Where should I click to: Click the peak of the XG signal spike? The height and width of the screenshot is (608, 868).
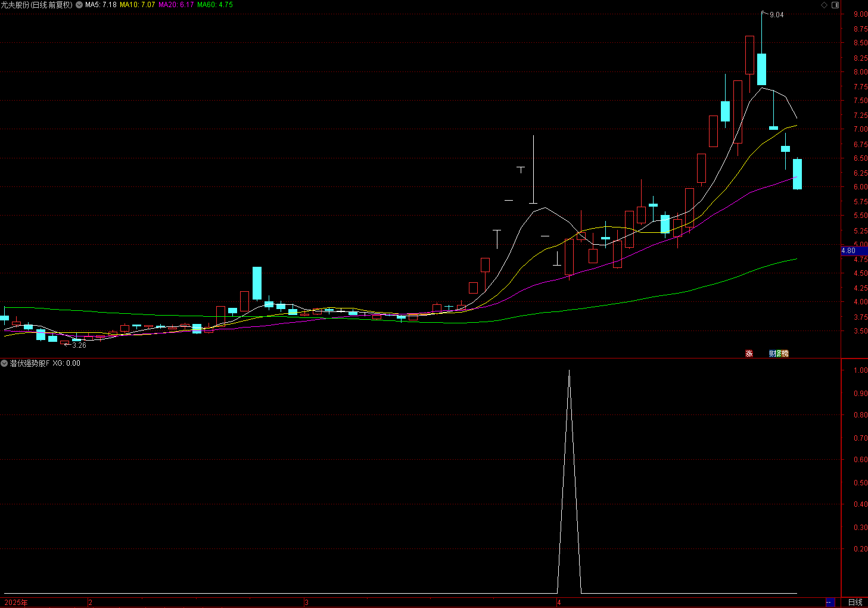pyautogui.click(x=569, y=371)
